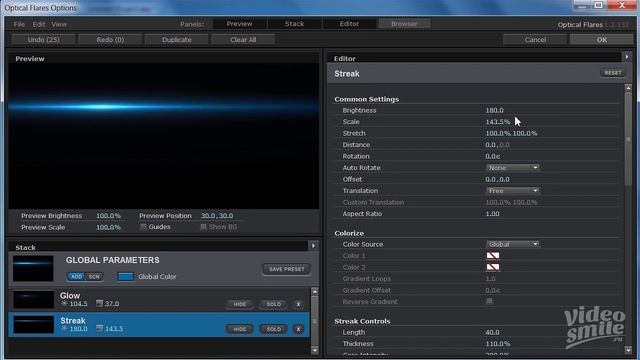Click the Length value 40.0
Screen dimensions: 640x360
492,332
